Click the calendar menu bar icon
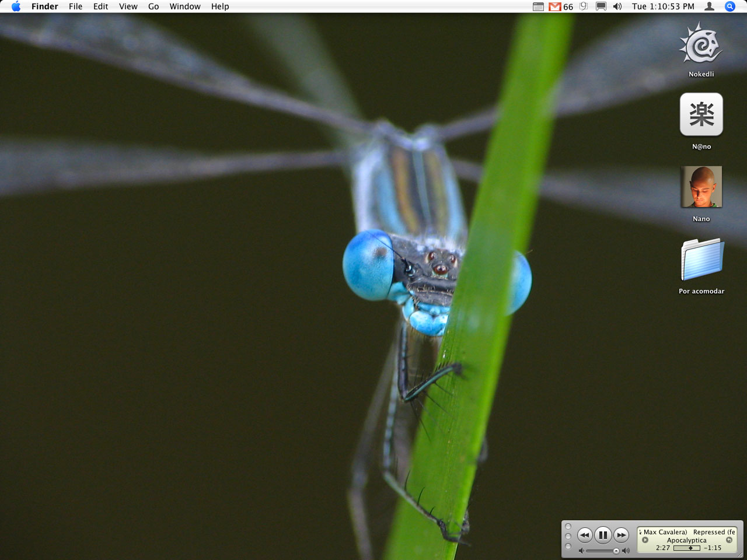Screen dimensions: 747x560 (x=538, y=6)
